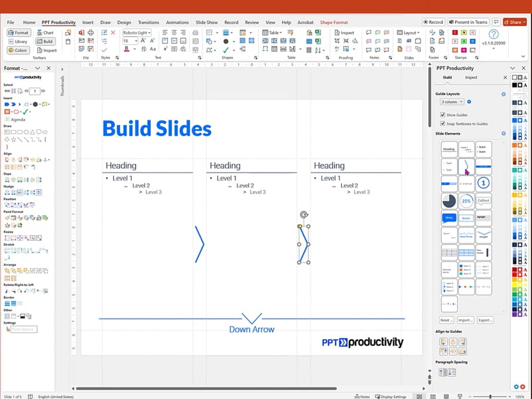Viewport: 532px width, 399px height.
Task: Click the Export button under Slide Elements
Action: [x=485, y=320]
